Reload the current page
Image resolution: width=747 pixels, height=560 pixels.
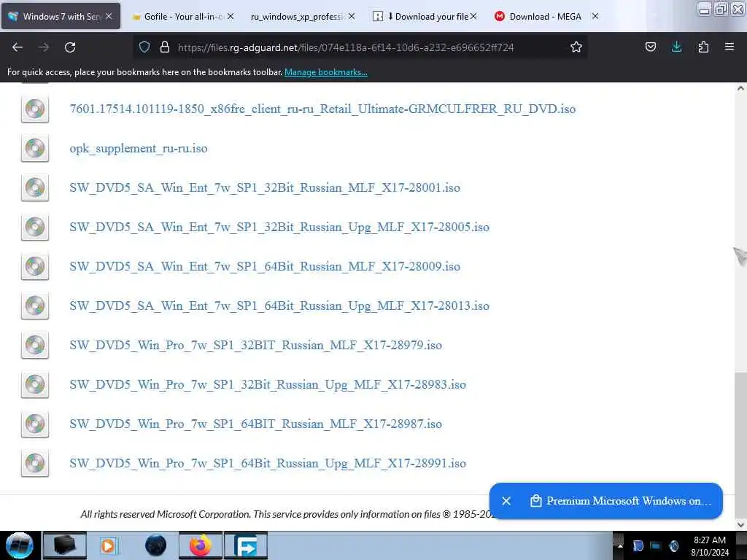click(x=70, y=47)
